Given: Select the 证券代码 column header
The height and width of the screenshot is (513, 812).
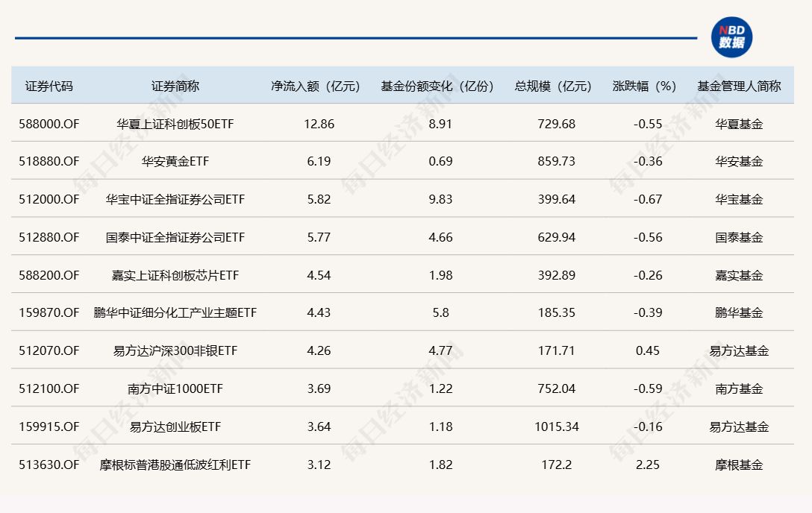Looking at the screenshot, I should coord(49,86).
